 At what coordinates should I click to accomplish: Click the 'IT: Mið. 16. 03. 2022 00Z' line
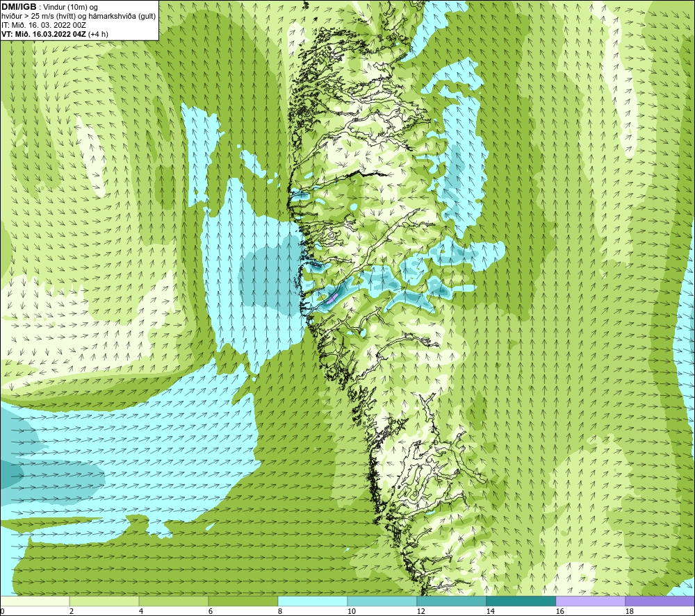43,25
